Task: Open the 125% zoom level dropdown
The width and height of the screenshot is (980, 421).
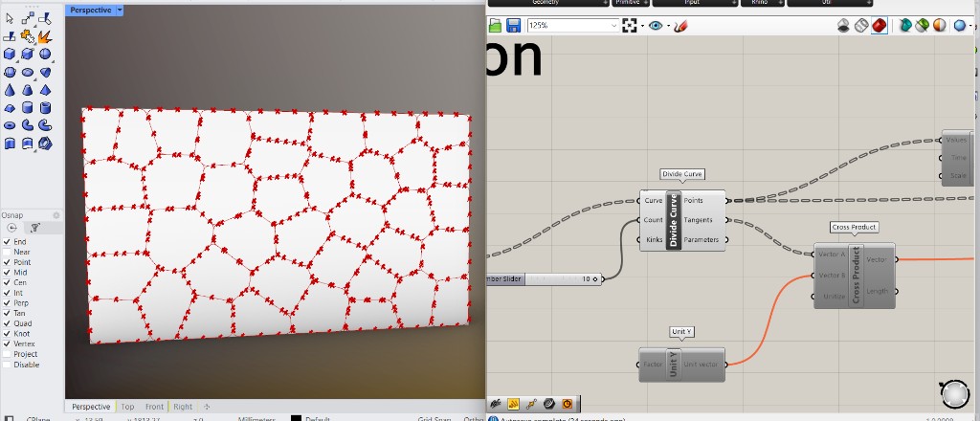Action: (612, 26)
